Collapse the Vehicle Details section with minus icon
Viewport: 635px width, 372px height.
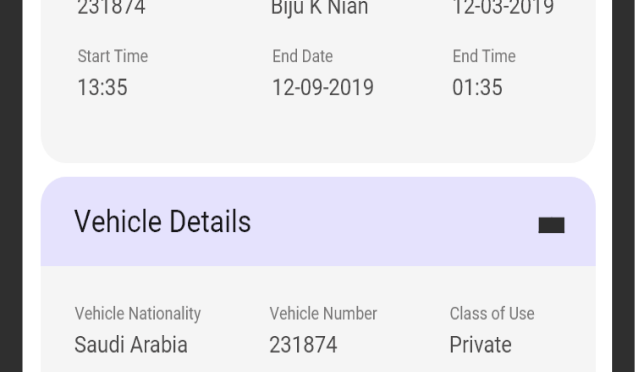coord(551,225)
